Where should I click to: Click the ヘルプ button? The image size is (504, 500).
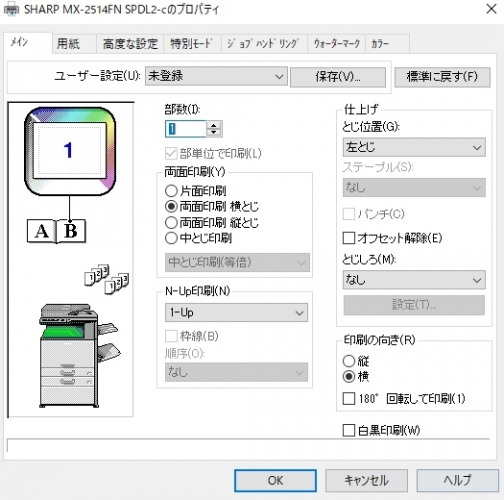458,480
